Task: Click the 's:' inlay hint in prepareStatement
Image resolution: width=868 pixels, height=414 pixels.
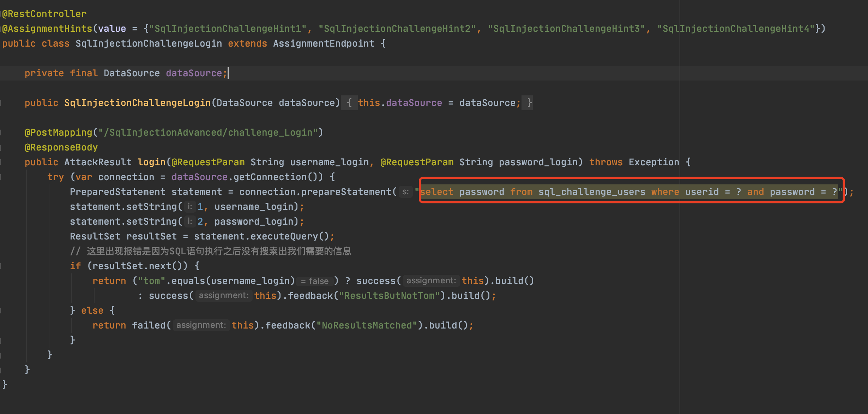Action: coord(405,192)
